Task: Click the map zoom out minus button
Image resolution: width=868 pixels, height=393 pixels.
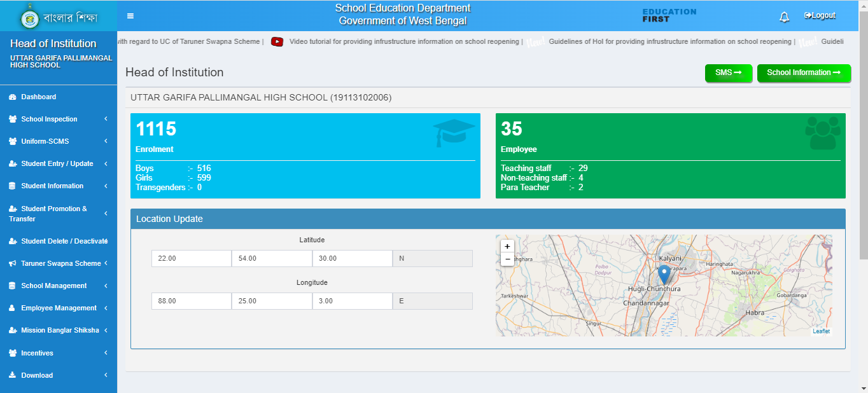Action: click(507, 259)
